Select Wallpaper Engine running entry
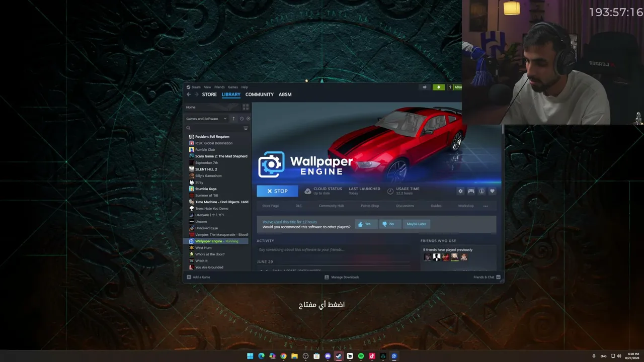644x362 pixels. click(217, 241)
